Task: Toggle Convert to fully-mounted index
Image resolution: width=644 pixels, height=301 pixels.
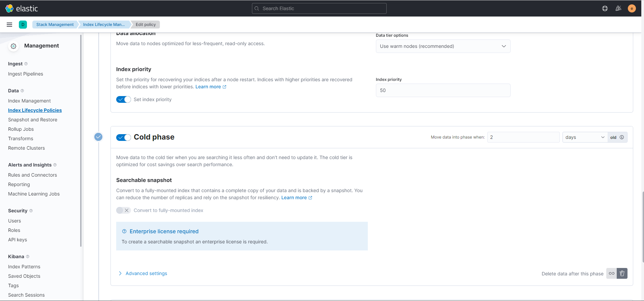Action: [124, 210]
